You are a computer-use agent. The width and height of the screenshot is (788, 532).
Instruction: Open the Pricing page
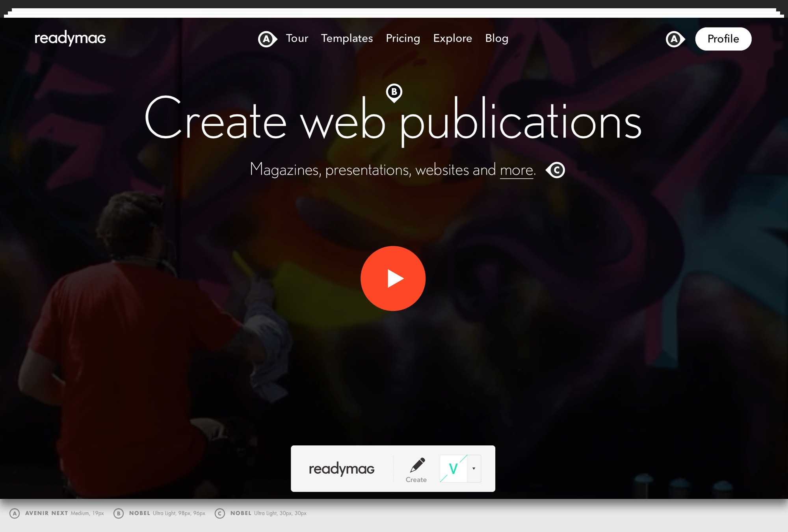pos(403,38)
